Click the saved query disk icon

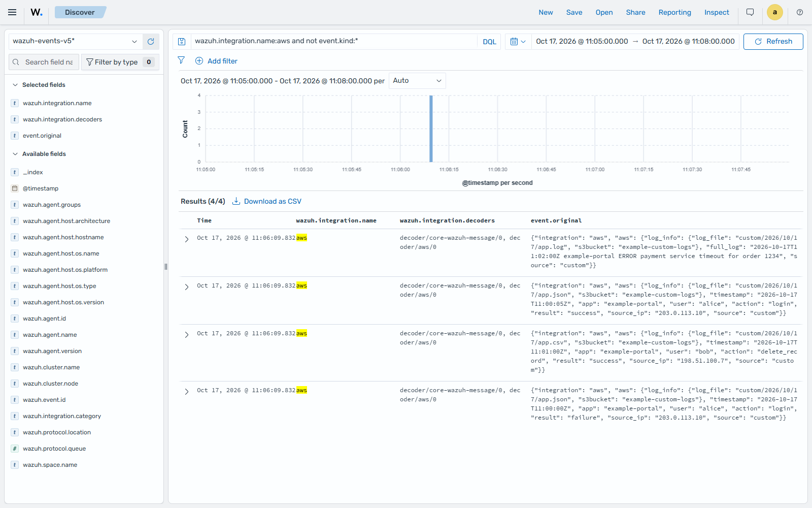(182, 42)
